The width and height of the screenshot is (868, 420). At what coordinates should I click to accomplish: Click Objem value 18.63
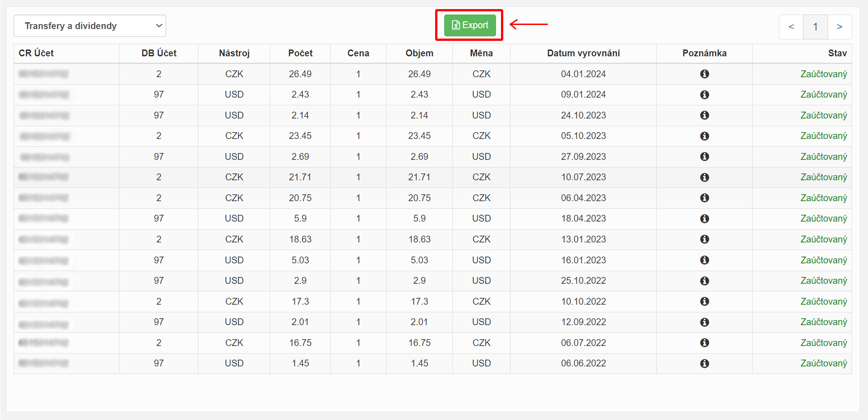[x=419, y=239]
